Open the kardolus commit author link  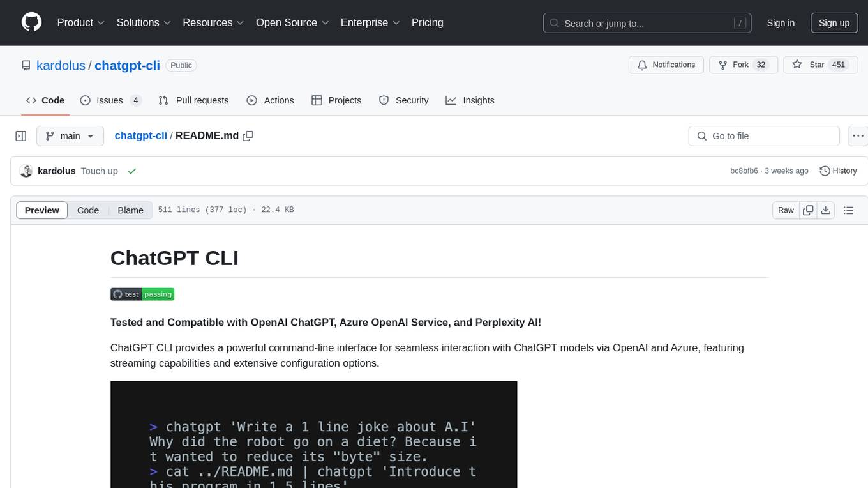pos(57,171)
